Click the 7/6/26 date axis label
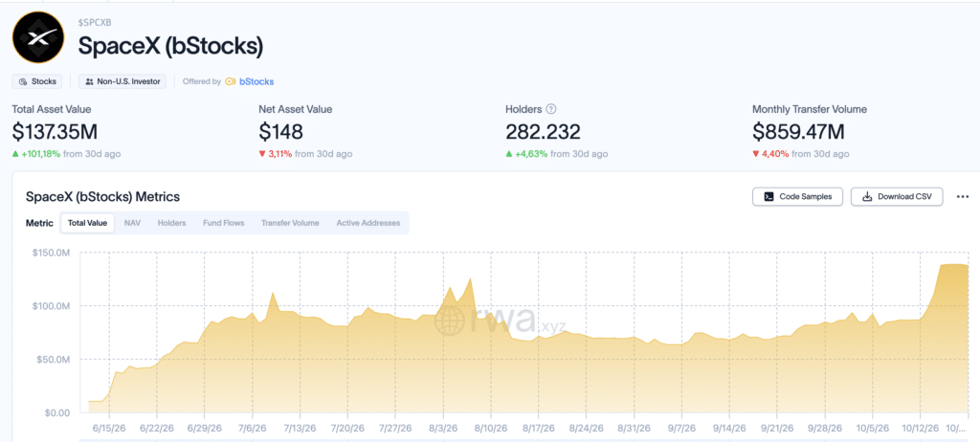Screen dimensions: 980x442 pos(252,429)
